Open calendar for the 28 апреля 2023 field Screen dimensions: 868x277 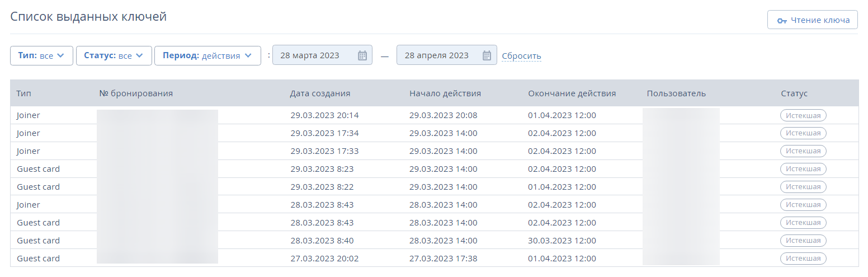click(x=487, y=55)
